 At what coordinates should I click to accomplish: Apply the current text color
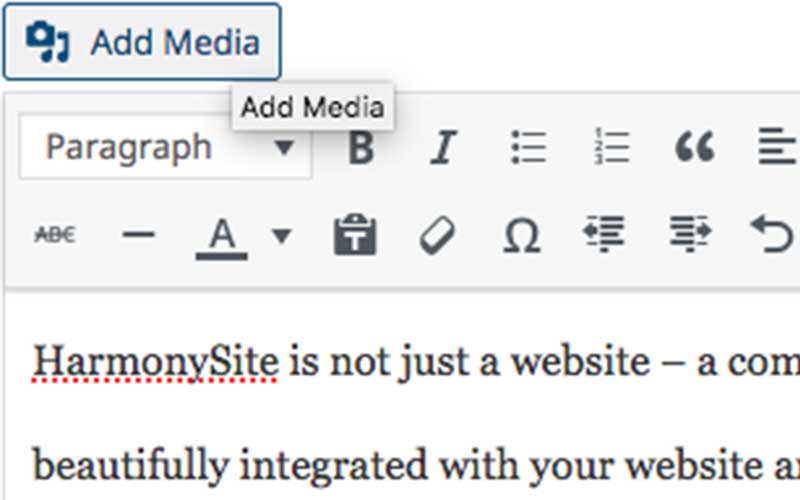pyautogui.click(x=222, y=237)
